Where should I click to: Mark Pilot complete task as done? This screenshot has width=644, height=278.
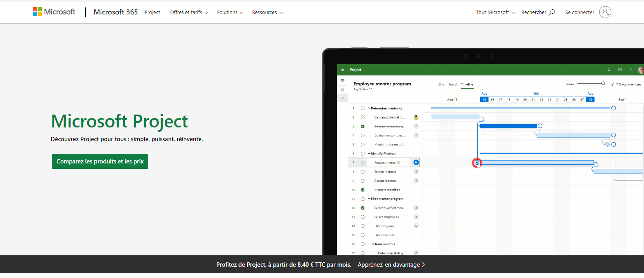point(363,235)
